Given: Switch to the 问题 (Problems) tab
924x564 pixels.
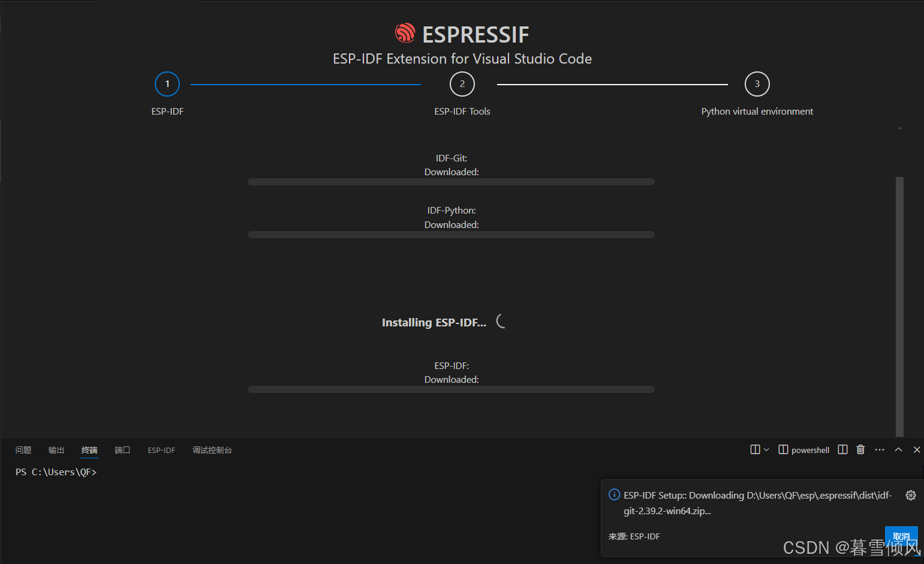Looking at the screenshot, I should [x=23, y=450].
